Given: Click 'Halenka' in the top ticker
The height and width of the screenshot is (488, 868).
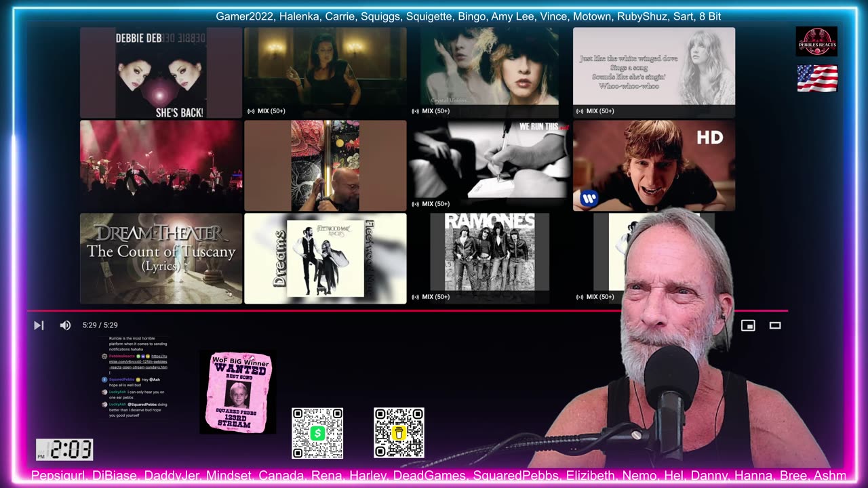Looking at the screenshot, I should tap(299, 16).
